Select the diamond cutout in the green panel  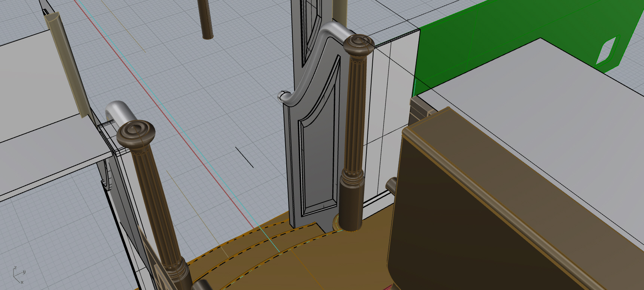pyautogui.click(x=607, y=50)
